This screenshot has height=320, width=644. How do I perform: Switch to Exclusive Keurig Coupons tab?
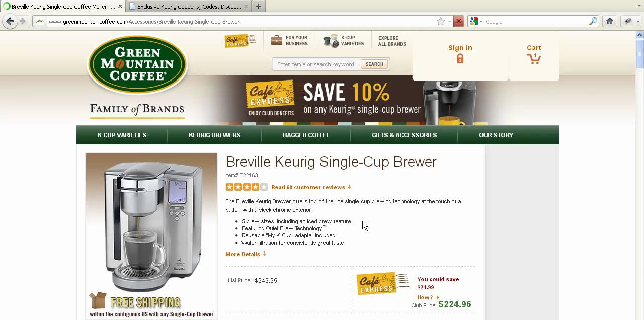tap(187, 7)
